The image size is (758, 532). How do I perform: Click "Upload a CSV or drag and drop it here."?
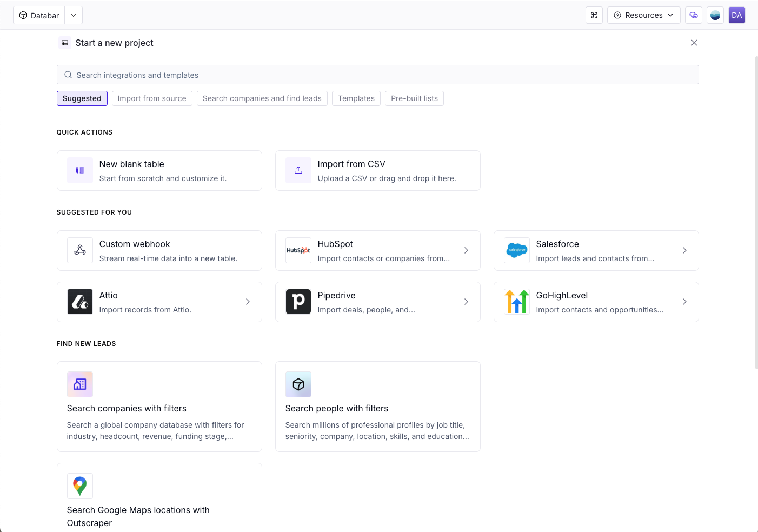coord(387,178)
